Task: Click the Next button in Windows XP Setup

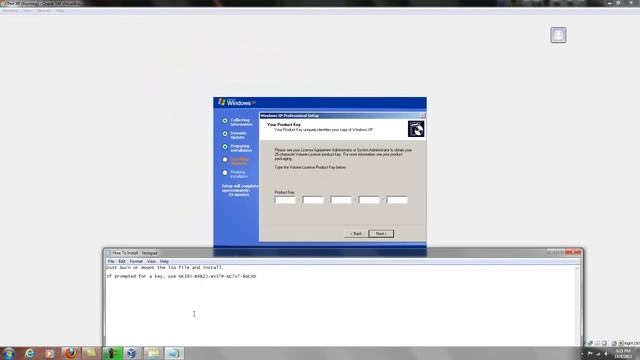Action: (x=381, y=233)
